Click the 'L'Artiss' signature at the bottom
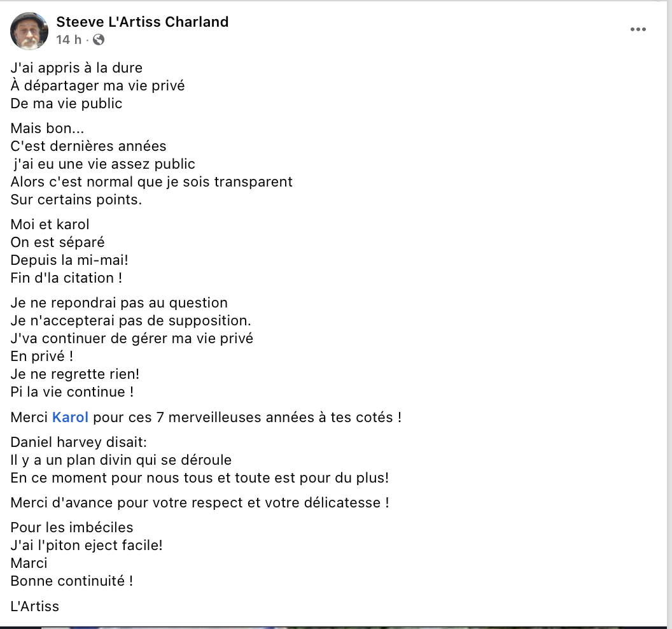The width and height of the screenshot is (672, 629). 35,606
